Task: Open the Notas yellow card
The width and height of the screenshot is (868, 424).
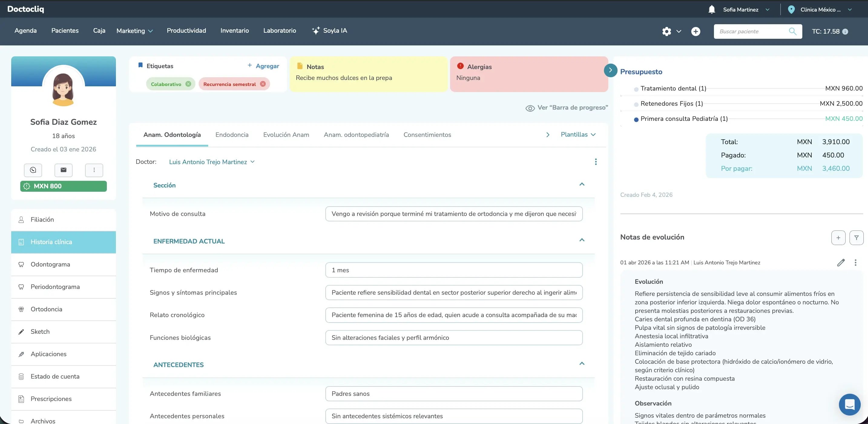Action: click(368, 74)
